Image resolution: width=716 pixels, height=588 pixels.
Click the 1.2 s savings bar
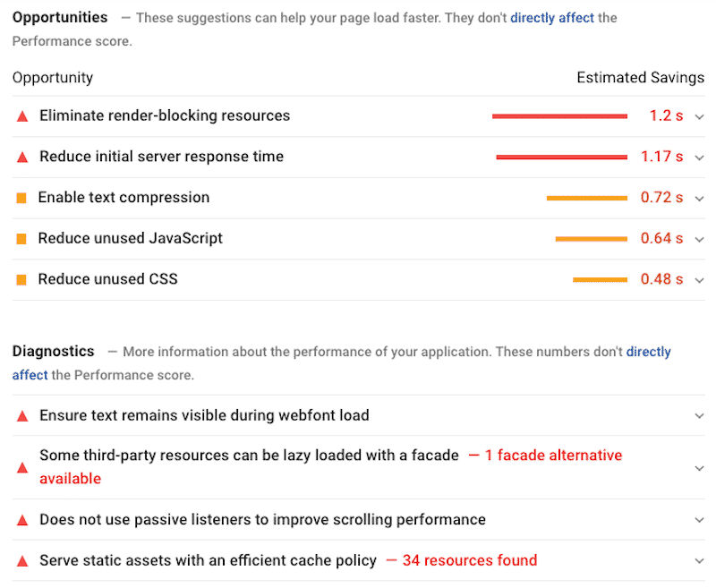tap(559, 116)
